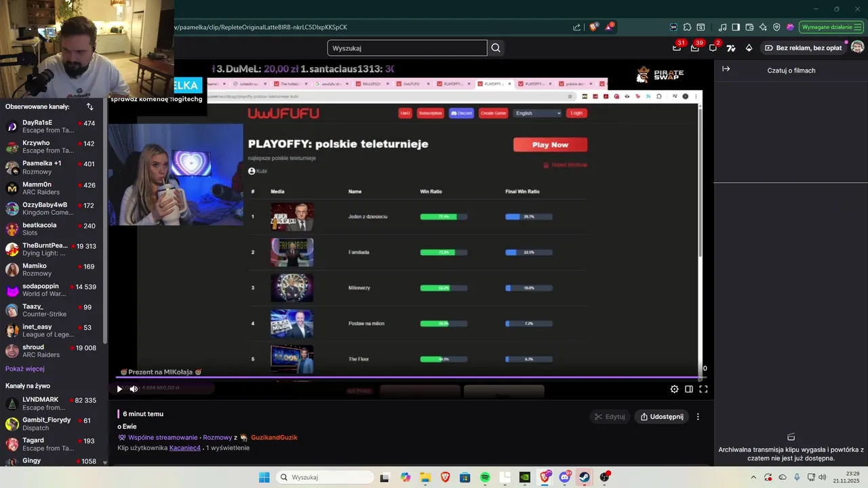Show hidden system tray icons
The width and height of the screenshot is (868, 488).
coord(753,477)
